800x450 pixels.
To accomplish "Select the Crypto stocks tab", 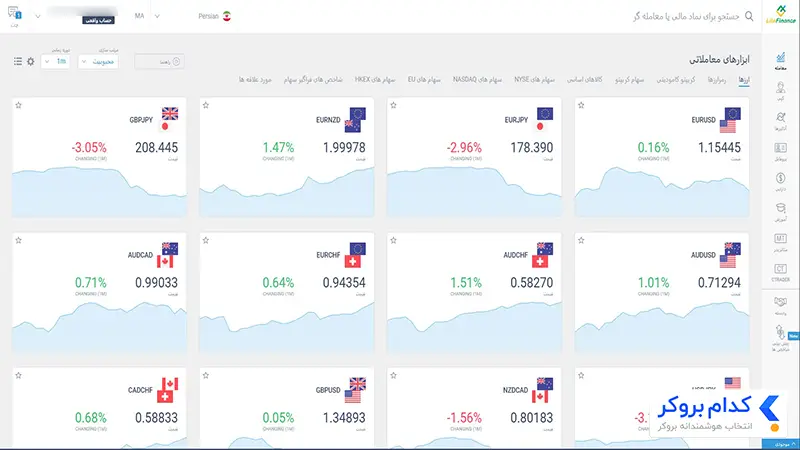I will pyautogui.click(x=630, y=80).
